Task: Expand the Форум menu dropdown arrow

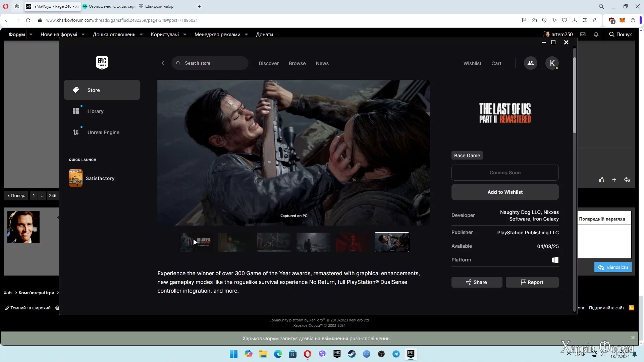Action: pyautogui.click(x=31, y=34)
